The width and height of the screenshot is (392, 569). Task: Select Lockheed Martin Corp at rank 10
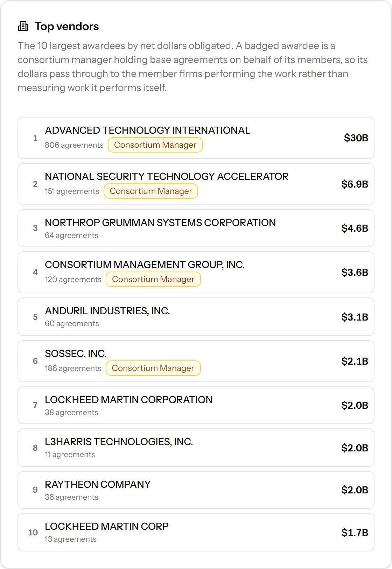(x=196, y=532)
